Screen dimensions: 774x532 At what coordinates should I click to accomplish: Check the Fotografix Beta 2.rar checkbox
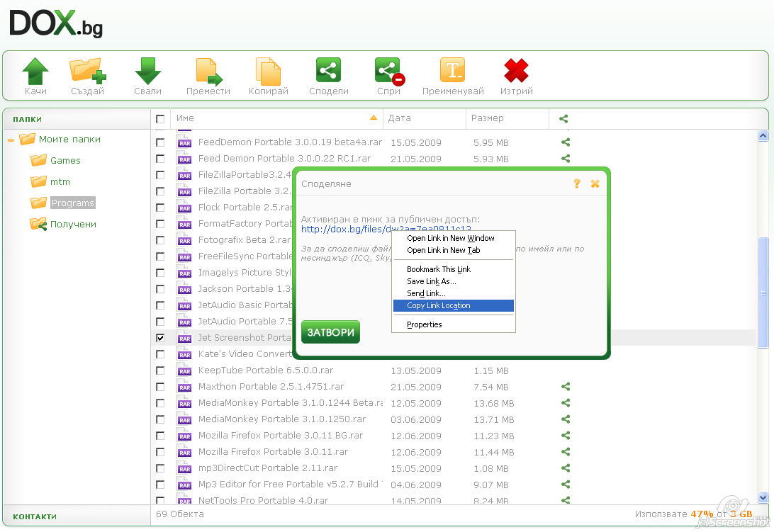point(160,240)
